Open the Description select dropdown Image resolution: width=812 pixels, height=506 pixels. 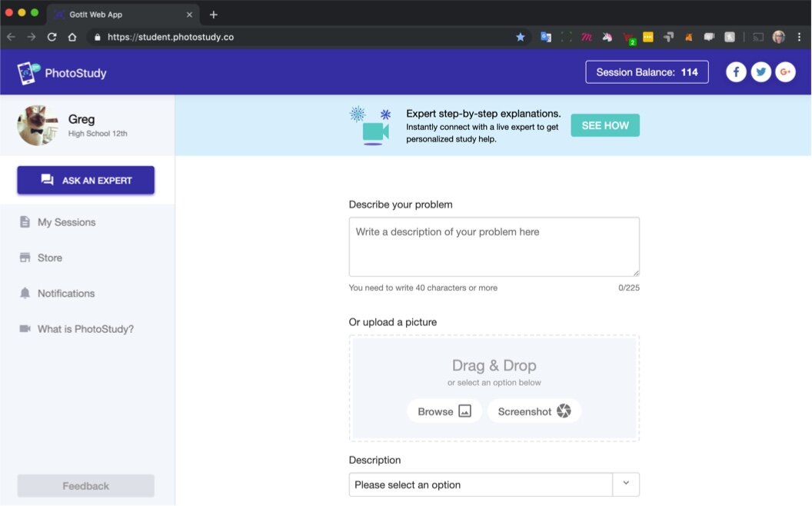[x=494, y=484]
